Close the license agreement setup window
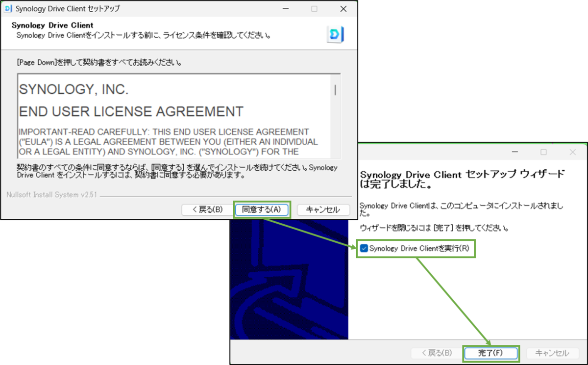 pyautogui.click(x=343, y=9)
